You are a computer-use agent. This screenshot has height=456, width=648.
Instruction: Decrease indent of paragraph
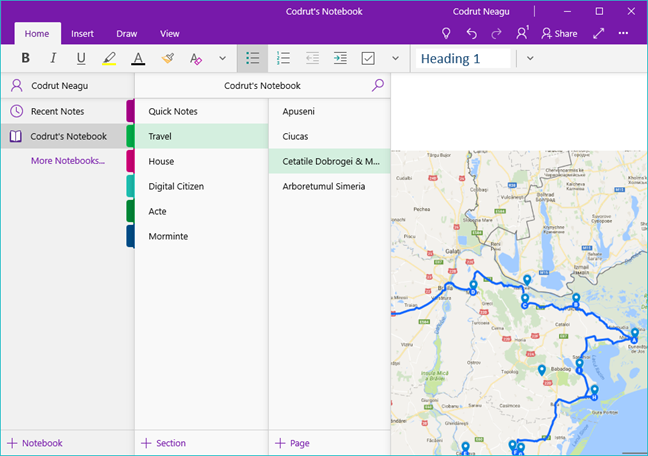click(312, 58)
